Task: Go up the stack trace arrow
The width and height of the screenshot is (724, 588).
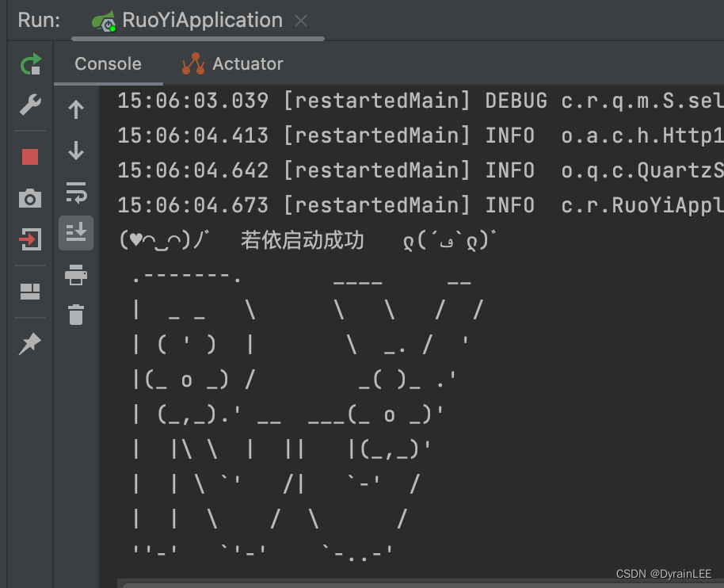Action: [76, 110]
